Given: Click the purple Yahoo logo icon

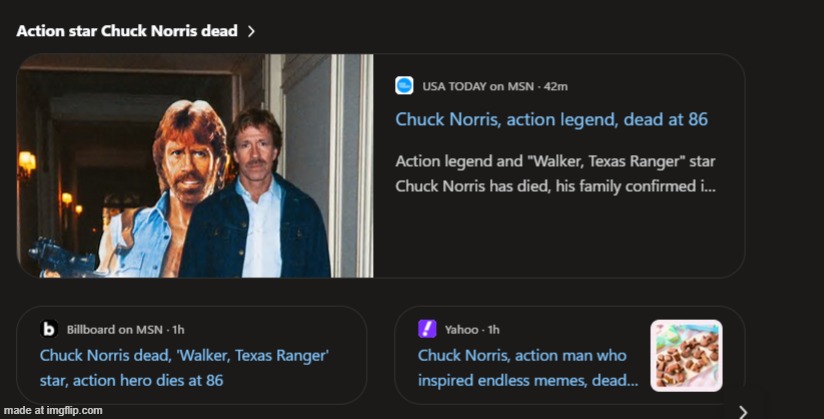Looking at the screenshot, I should point(427,329).
